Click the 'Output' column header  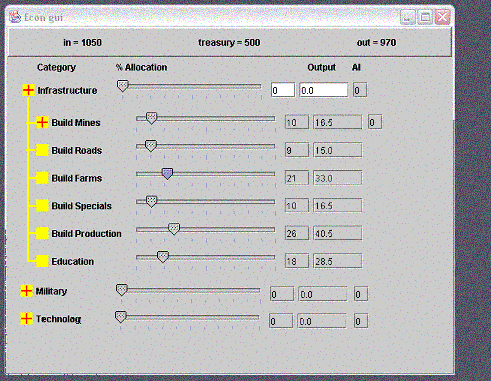pos(322,67)
